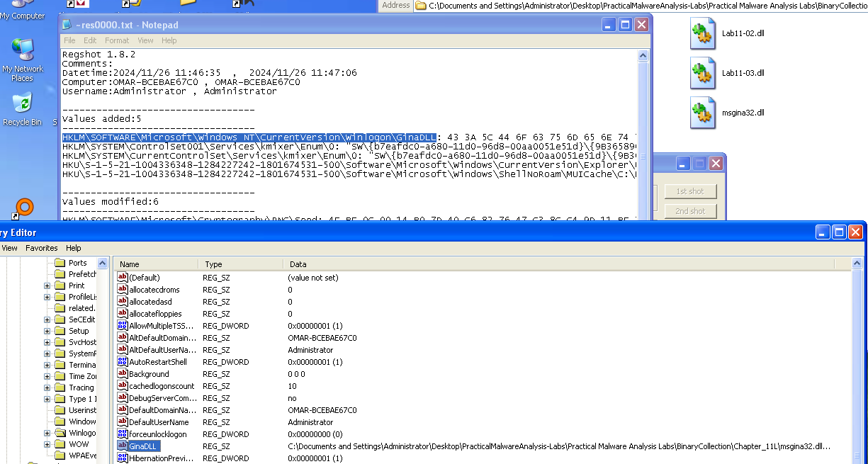Screen dimensions: 868x464
Task: Expand the Winlogon key tree node
Action: point(47,433)
